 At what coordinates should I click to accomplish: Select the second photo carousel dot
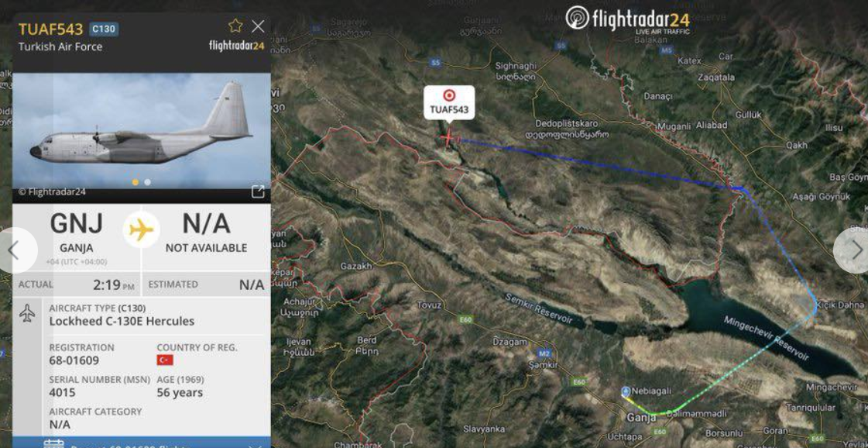[x=148, y=182]
